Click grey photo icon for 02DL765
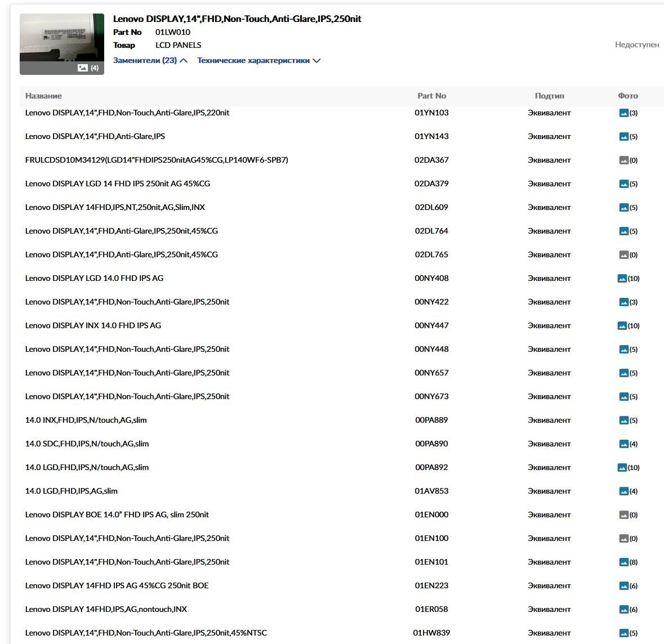 click(623, 255)
